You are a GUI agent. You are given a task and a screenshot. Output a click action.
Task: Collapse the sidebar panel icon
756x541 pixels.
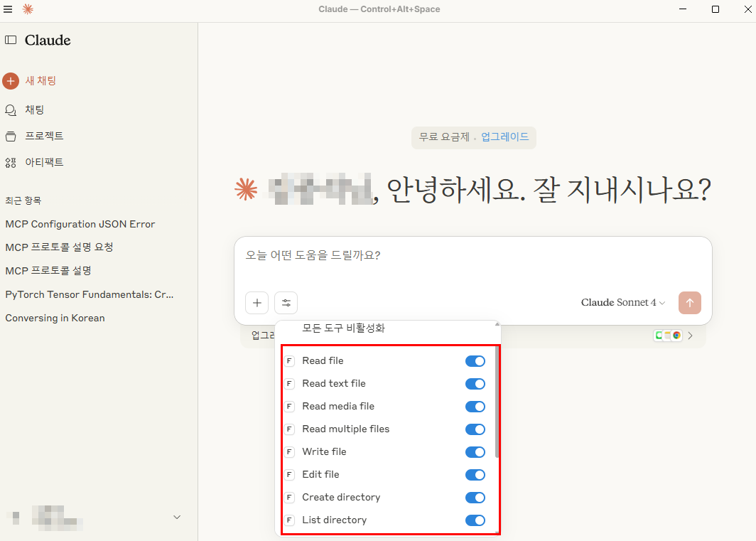coord(11,40)
